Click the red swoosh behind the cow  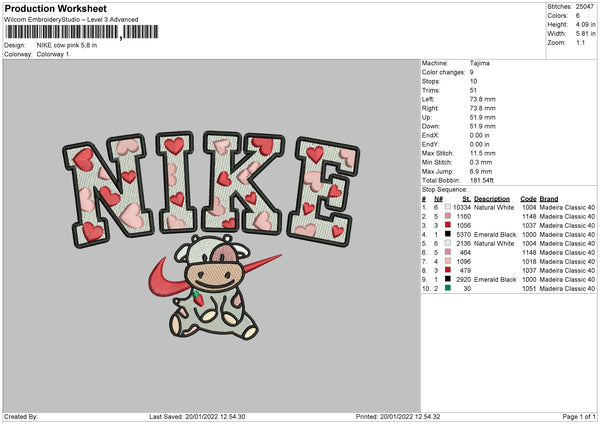click(x=168, y=279)
